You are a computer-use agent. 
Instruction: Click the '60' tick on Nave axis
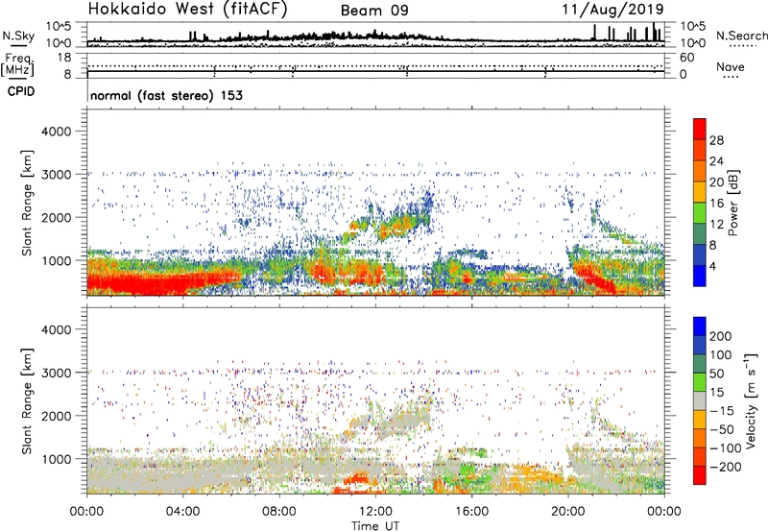(686, 58)
